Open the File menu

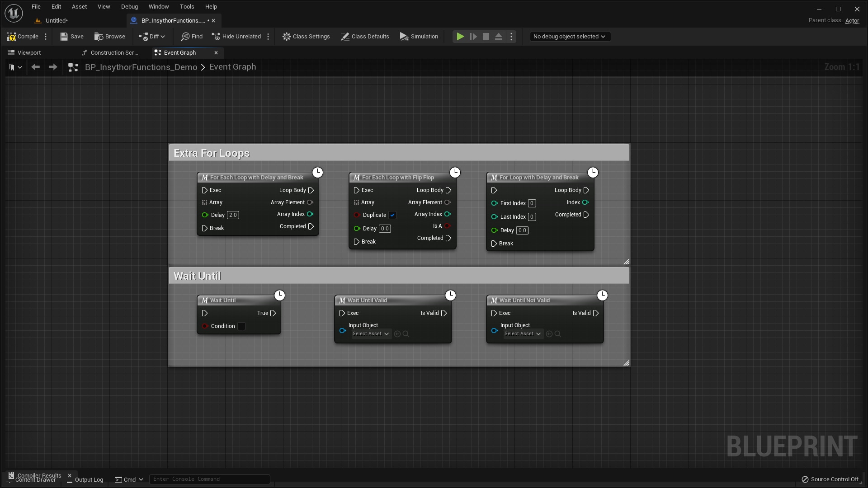click(x=36, y=7)
